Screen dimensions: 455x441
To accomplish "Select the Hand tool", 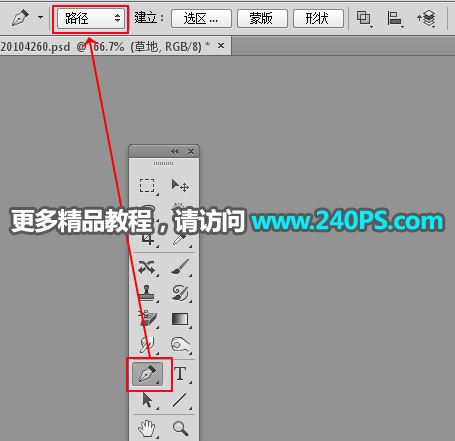I will pos(147,428).
